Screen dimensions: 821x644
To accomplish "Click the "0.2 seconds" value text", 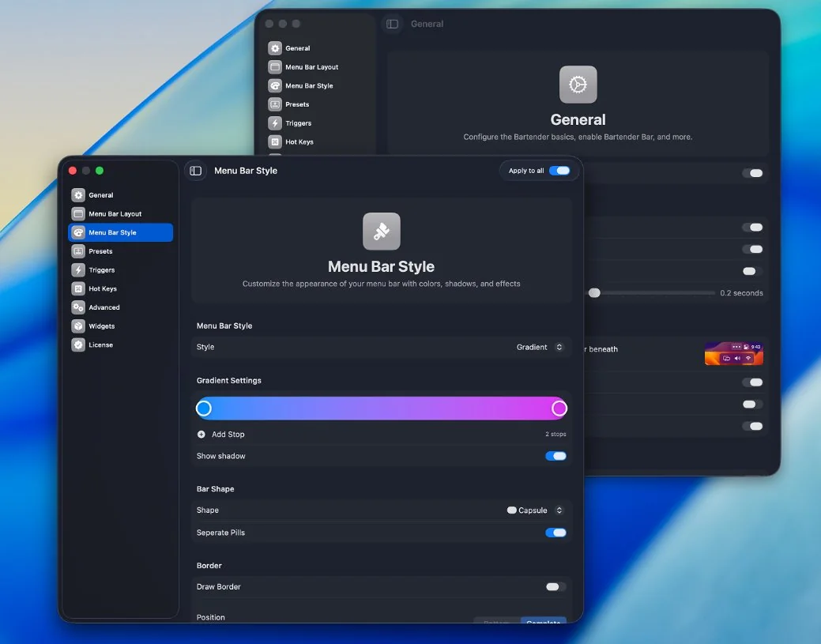I will [741, 293].
